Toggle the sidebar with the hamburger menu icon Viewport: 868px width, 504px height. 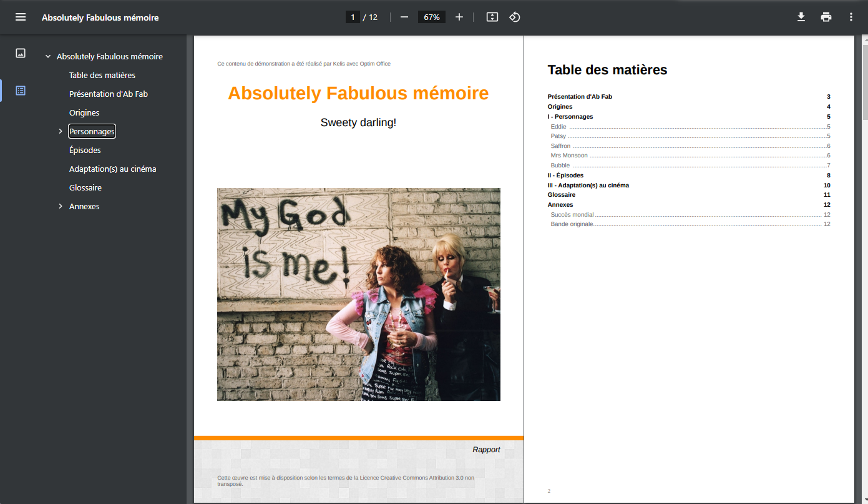click(21, 17)
